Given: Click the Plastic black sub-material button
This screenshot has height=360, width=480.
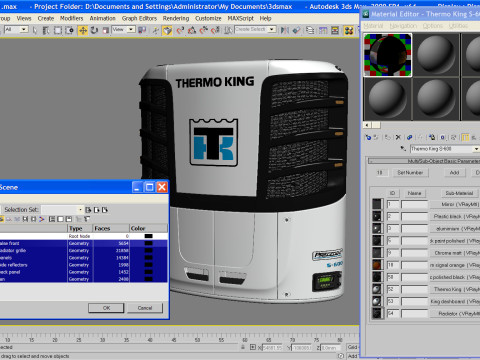Looking at the screenshot, I should click(x=455, y=216).
